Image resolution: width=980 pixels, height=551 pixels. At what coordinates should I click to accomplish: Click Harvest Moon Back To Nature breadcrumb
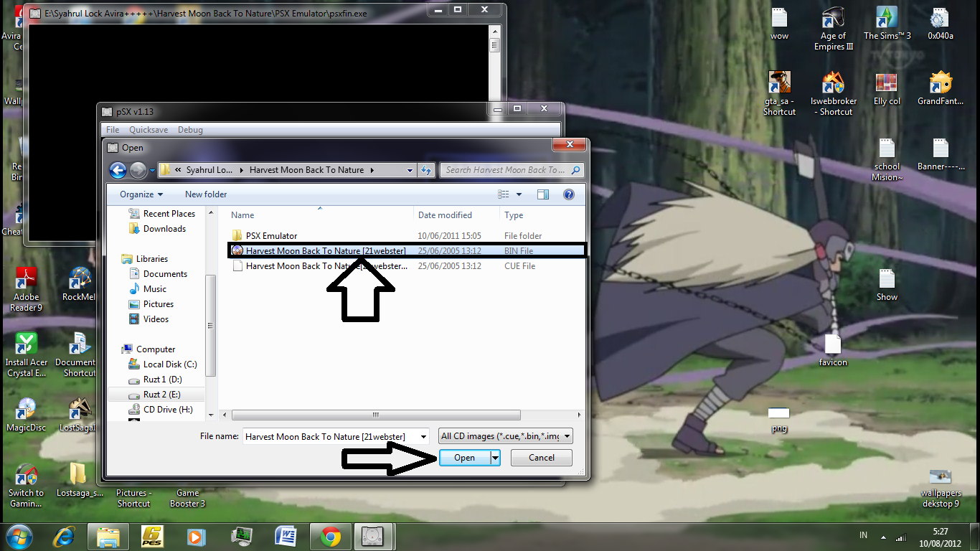pyautogui.click(x=306, y=170)
